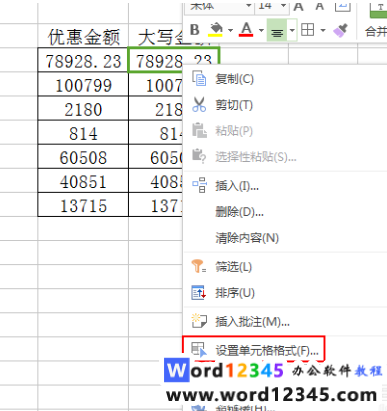Image resolution: width=387 pixels, height=411 pixels.
Task: Click the merge cells button
Action: pos(376,20)
